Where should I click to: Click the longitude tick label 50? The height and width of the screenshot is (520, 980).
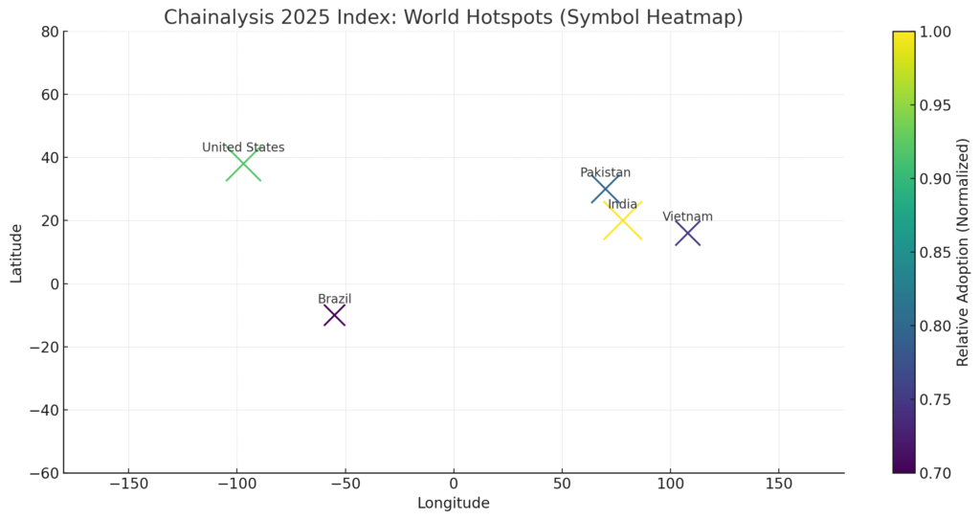click(562, 484)
